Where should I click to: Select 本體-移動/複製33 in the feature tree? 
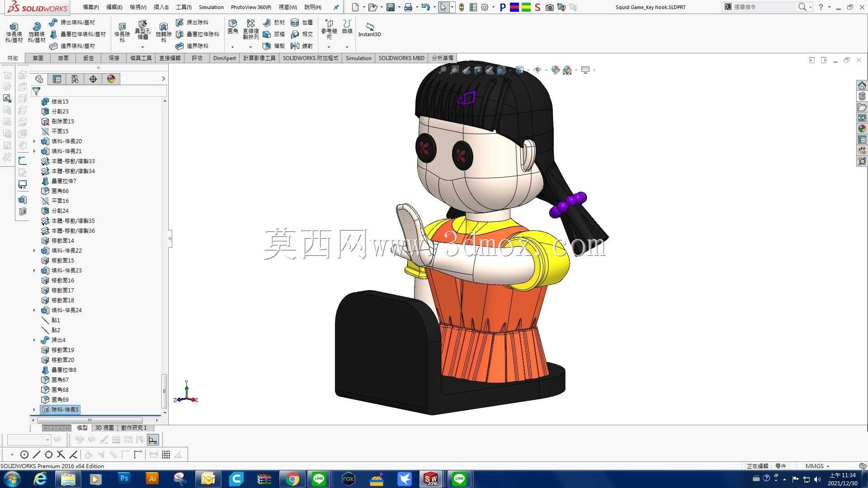click(x=68, y=161)
